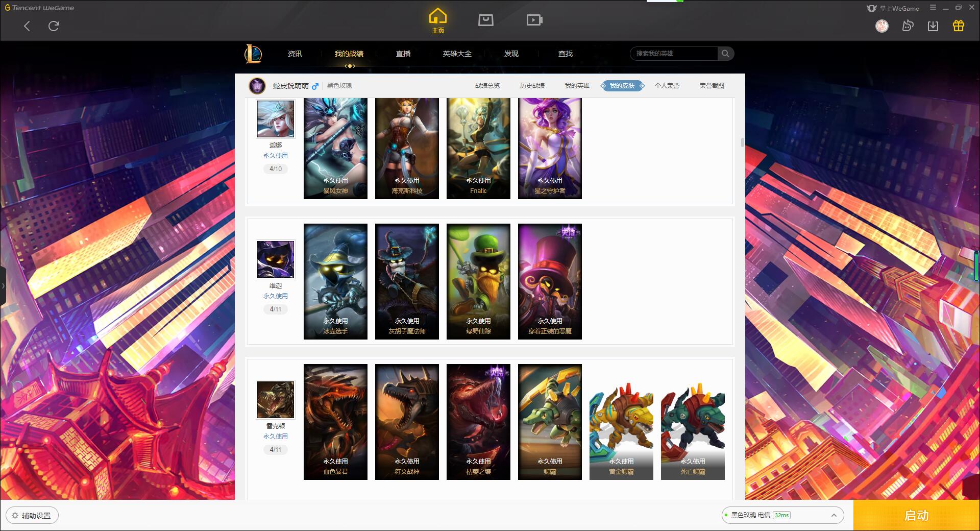Open the 死亡鳄霸 chroma card
The height and width of the screenshot is (531, 980).
coord(693,431)
